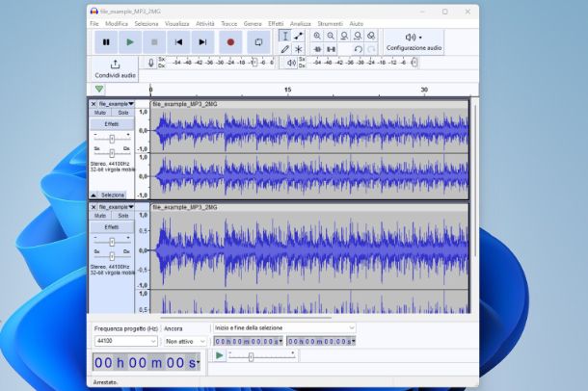The width and height of the screenshot is (588, 391).
Task: Open the Effetti menu
Action: click(x=276, y=23)
